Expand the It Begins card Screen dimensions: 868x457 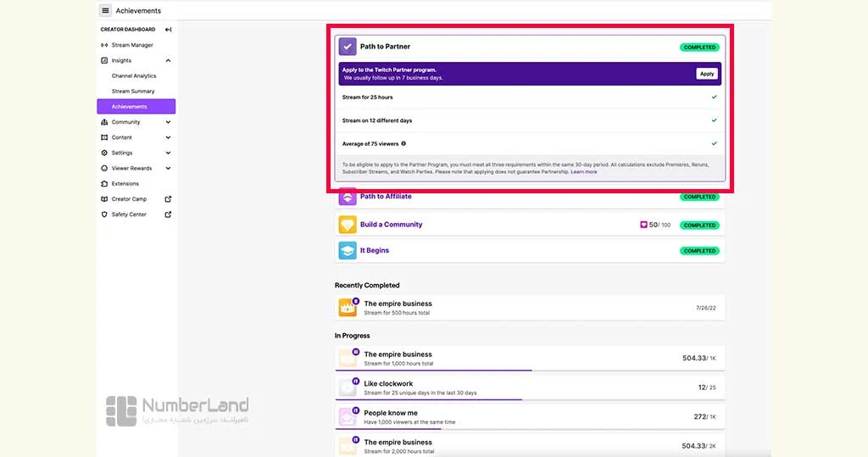coord(530,250)
